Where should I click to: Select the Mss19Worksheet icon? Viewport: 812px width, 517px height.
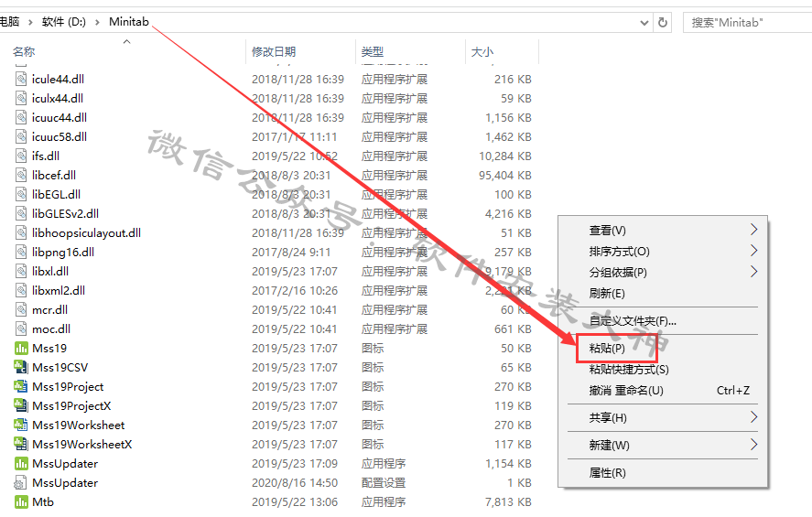pyautogui.click(x=21, y=425)
